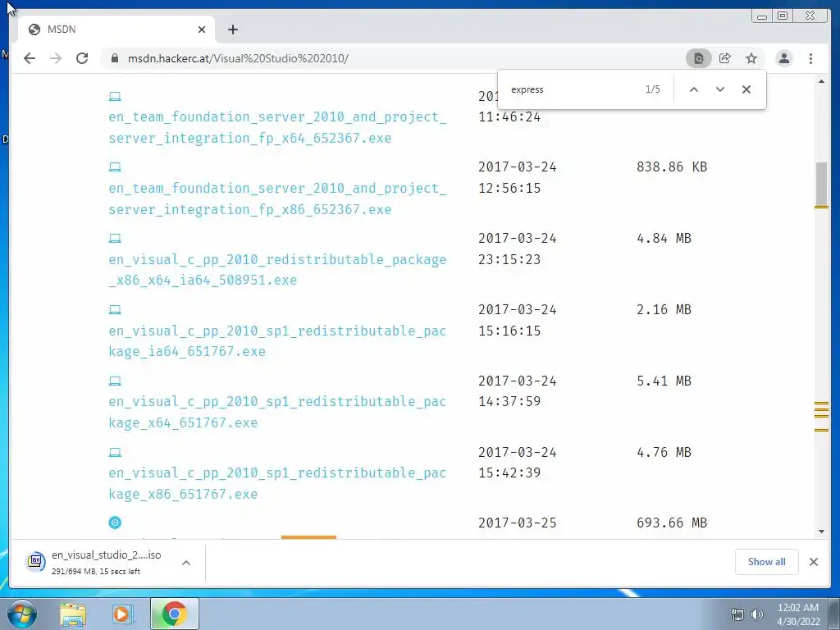Jump to previous find result
This screenshot has width=840, height=630.
pyautogui.click(x=694, y=89)
